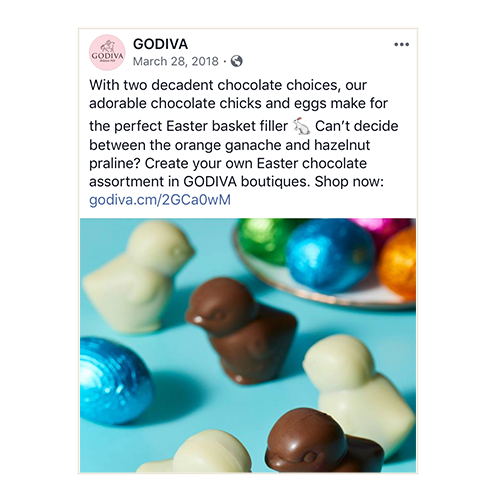Image resolution: width=500 pixels, height=500 pixels.
Task: Click the green foil egg on the plate
Action: [x=263, y=239]
